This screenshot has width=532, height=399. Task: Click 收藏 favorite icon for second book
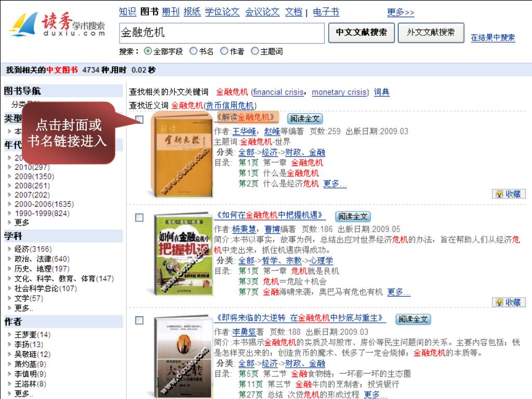(509, 302)
